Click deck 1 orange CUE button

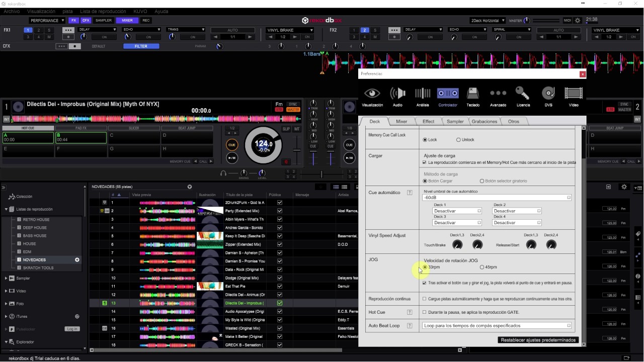point(231,145)
